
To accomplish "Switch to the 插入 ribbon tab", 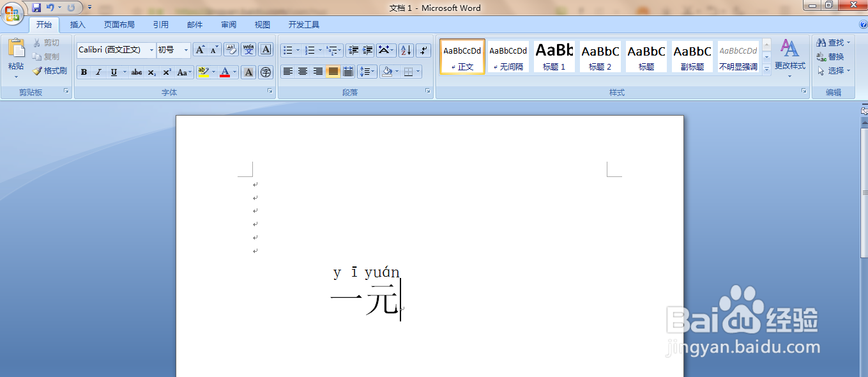I will click(77, 24).
